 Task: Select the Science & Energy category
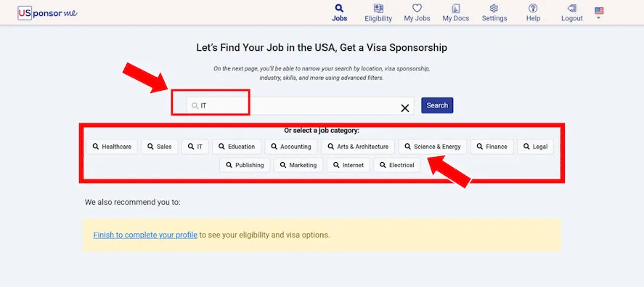coord(433,147)
